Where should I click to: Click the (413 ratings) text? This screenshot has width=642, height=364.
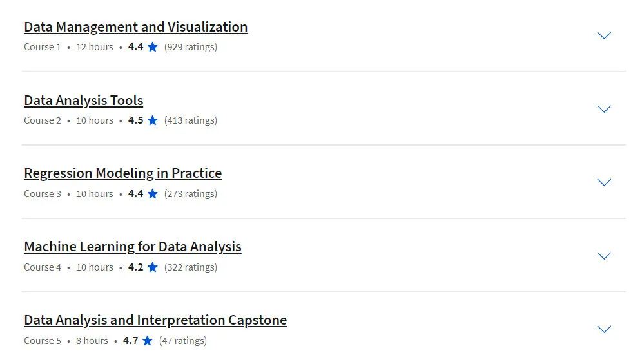191,120
